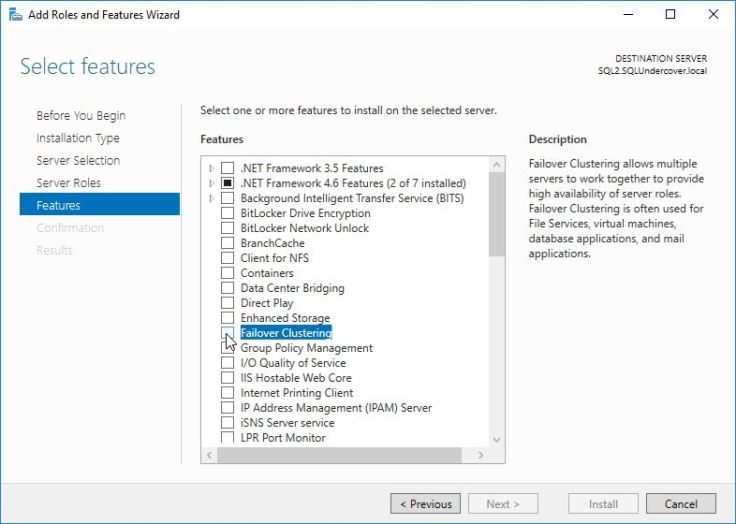Select the LPR Port Monitor row text

click(x=283, y=438)
